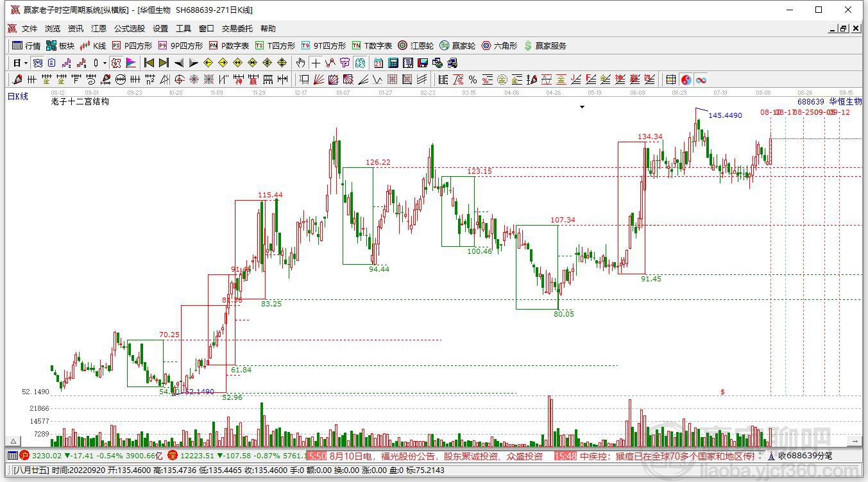Open the 9P四方形 tool
The height and width of the screenshot is (482, 868).
click(180, 46)
